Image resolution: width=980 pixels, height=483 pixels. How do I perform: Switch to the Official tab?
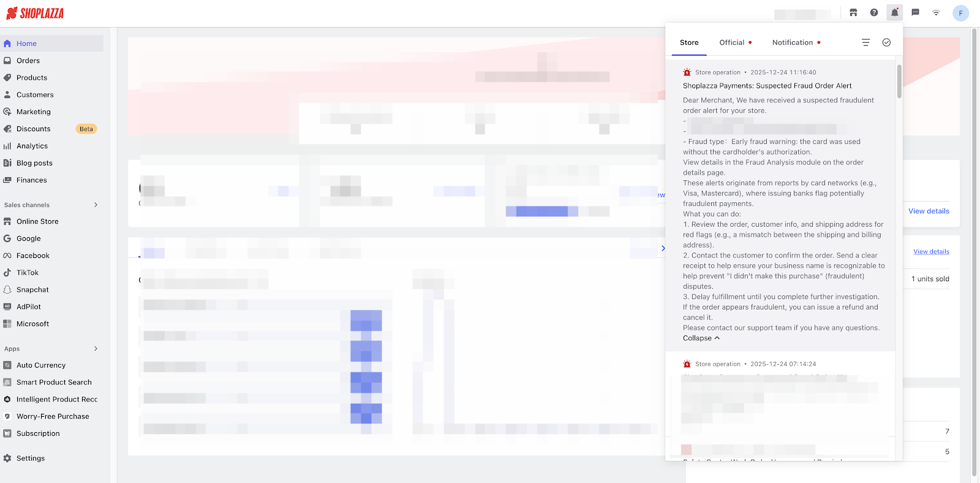(x=732, y=43)
